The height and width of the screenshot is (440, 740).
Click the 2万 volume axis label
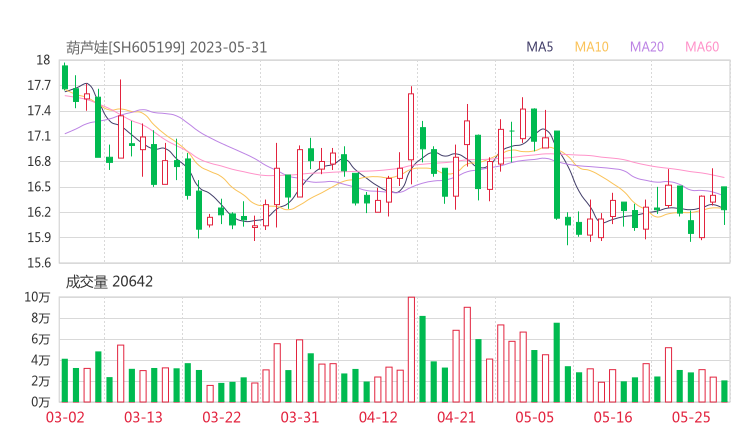41,381
